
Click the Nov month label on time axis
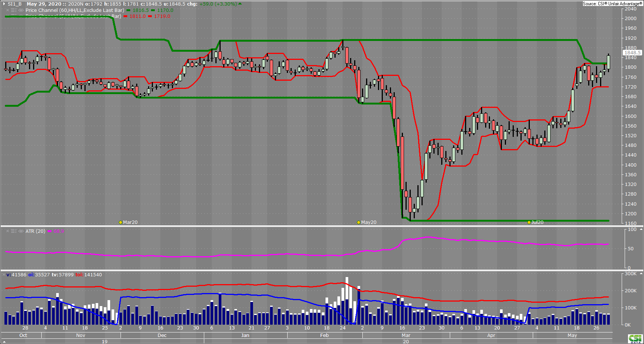click(x=81, y=335)
